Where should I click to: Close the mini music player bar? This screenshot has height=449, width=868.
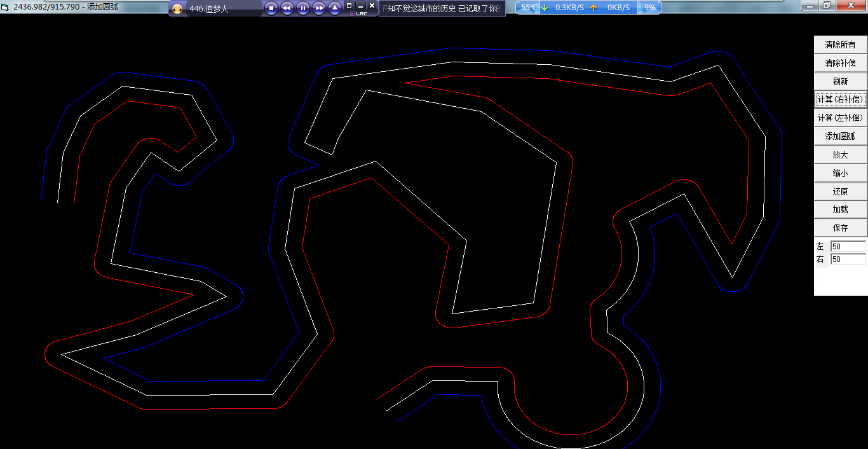372,5
